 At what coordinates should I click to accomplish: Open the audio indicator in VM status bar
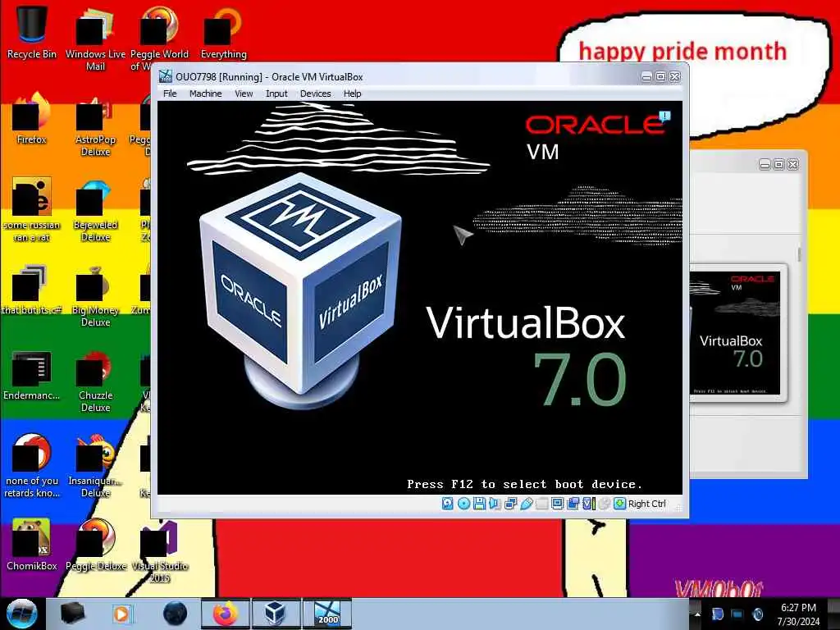tap(495, 504)
